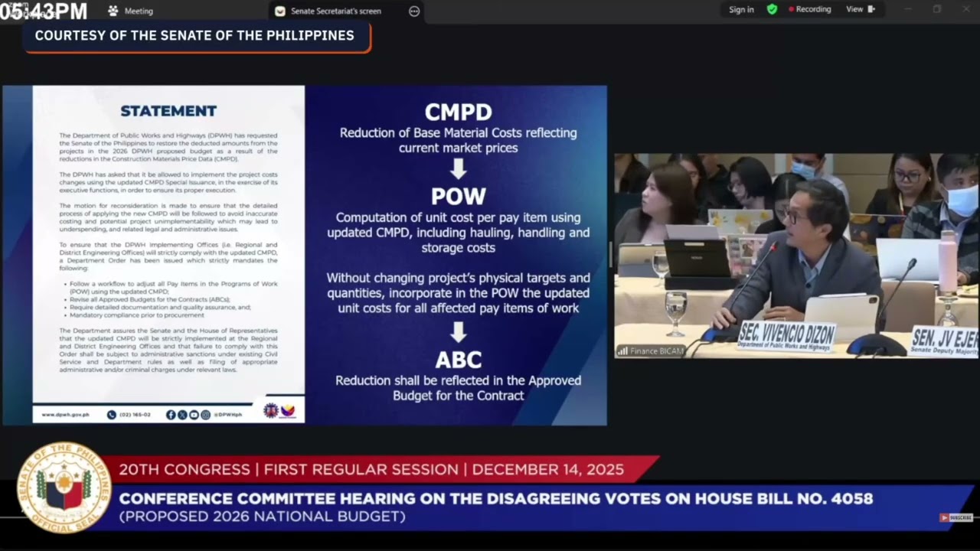Click the Finance BICAM participant video
This screenshot has height=551, width=980.
point(796,256)
